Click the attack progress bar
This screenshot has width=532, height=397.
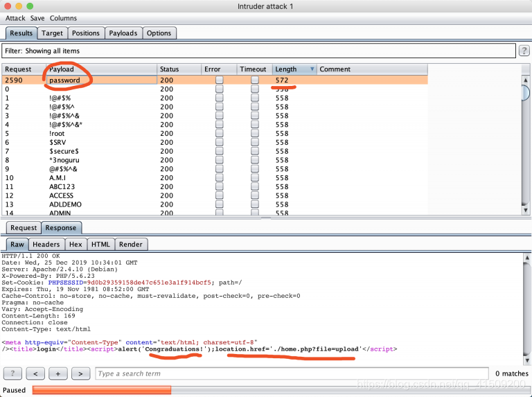(281, 390)
